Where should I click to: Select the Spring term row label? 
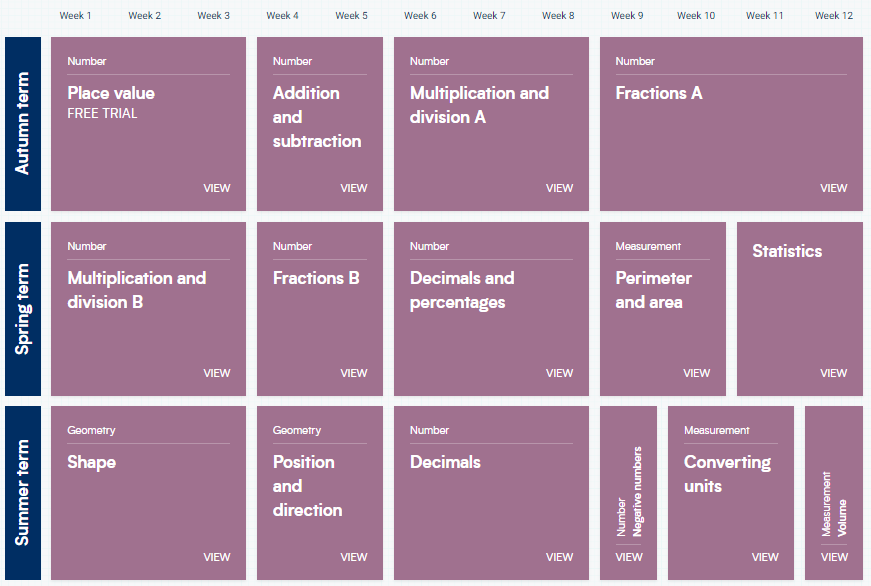(x=23, y=309)
